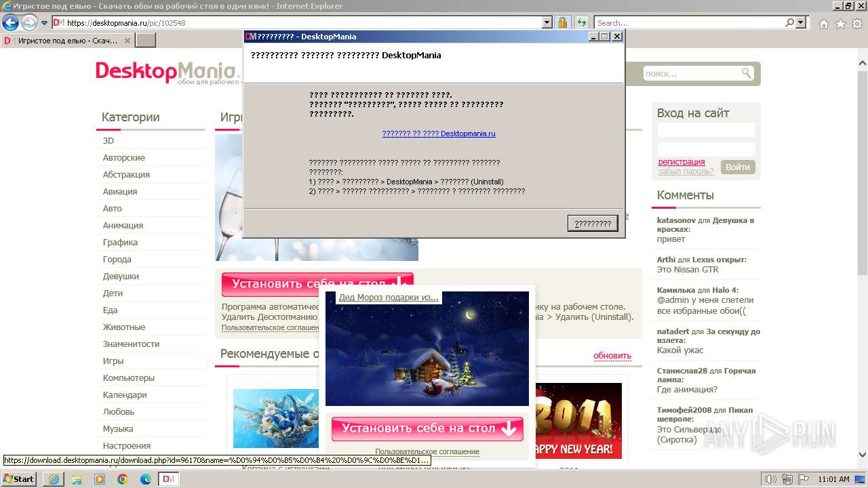Click the Войти login button
This screenshot has height=488, width=868.
pyautogui.click(x=738, y=167)
